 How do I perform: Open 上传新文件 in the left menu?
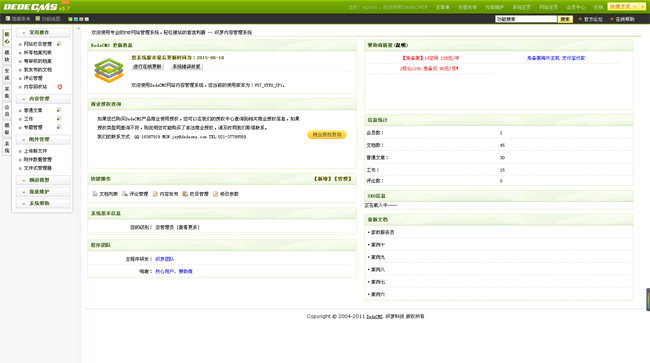[35, 151]
